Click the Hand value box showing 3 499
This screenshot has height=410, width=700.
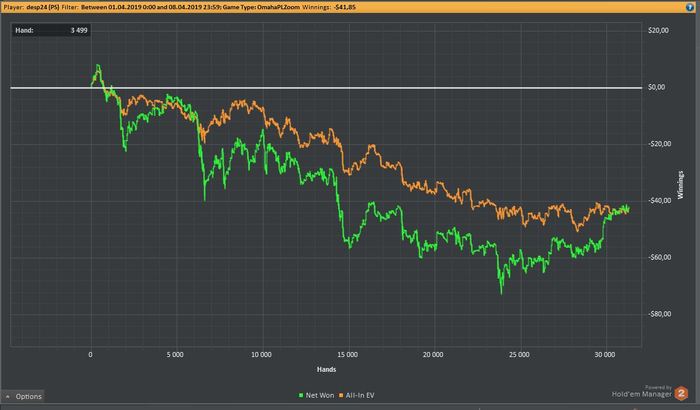coord(51,30)
